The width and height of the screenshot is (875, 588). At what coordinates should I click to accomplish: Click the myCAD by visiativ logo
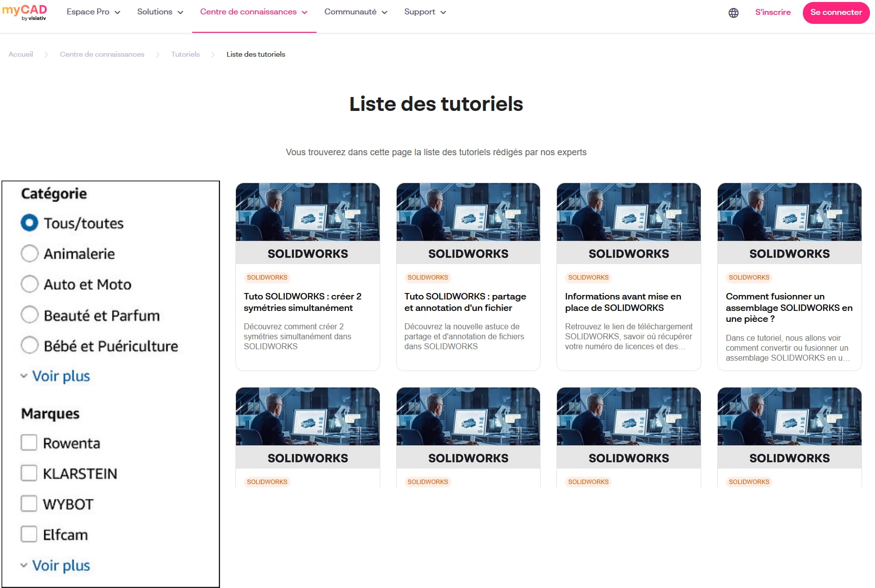point(24,12)
